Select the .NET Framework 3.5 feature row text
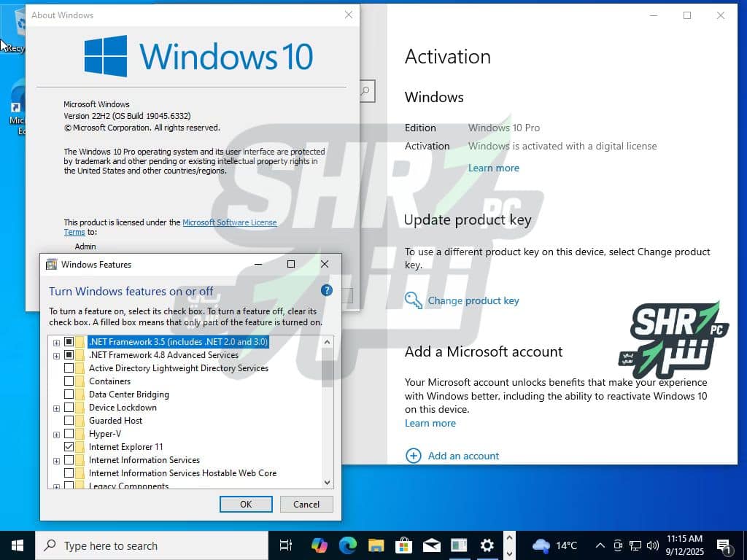This screenshot has width=747, height=560. click(x=179, y=342)
